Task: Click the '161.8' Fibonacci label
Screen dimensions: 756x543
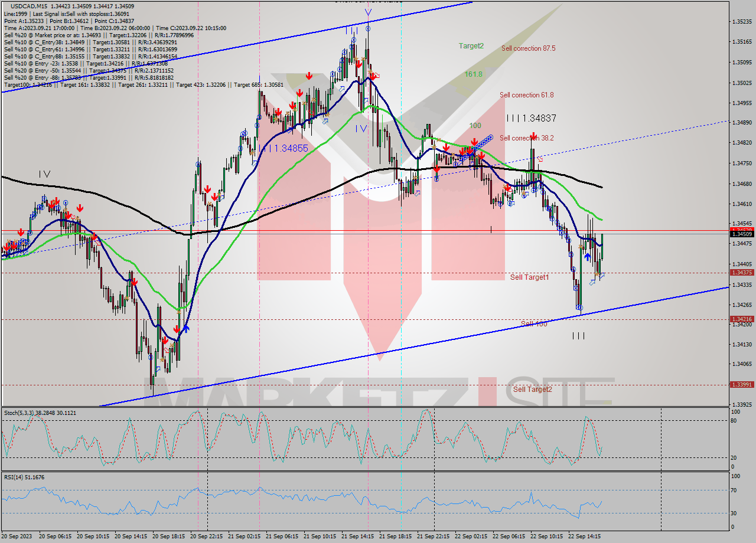Action: click(x=473, y=74)
